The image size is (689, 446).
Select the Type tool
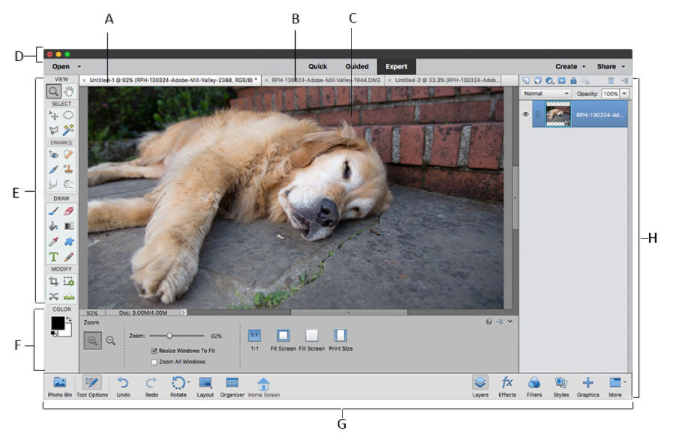[x=54, y=257]
